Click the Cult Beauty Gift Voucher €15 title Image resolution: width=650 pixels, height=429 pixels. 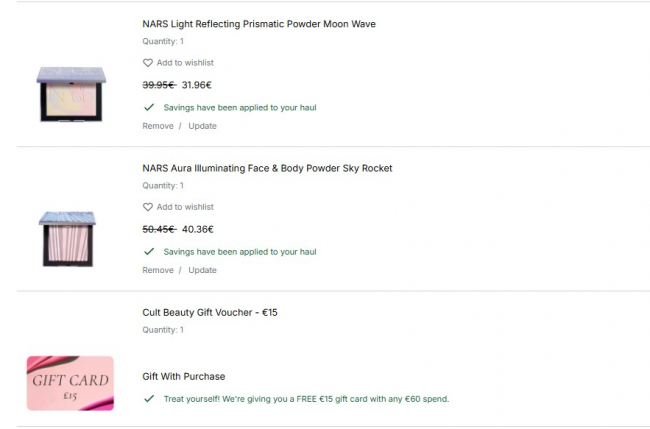(x=210, y=313)
